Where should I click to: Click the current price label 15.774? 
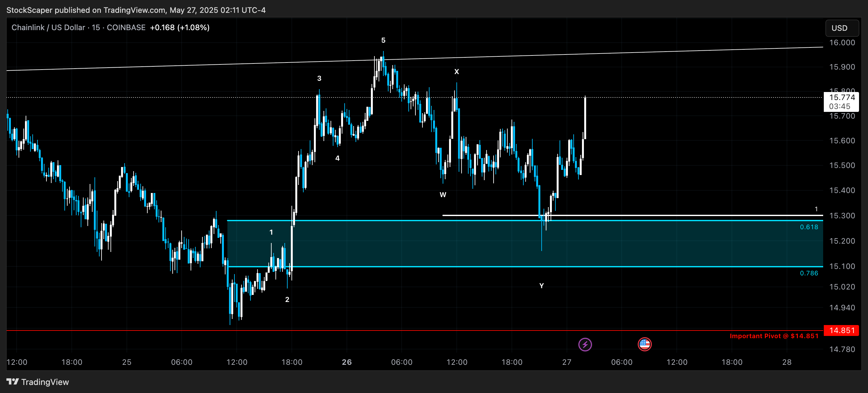[842, 97]
